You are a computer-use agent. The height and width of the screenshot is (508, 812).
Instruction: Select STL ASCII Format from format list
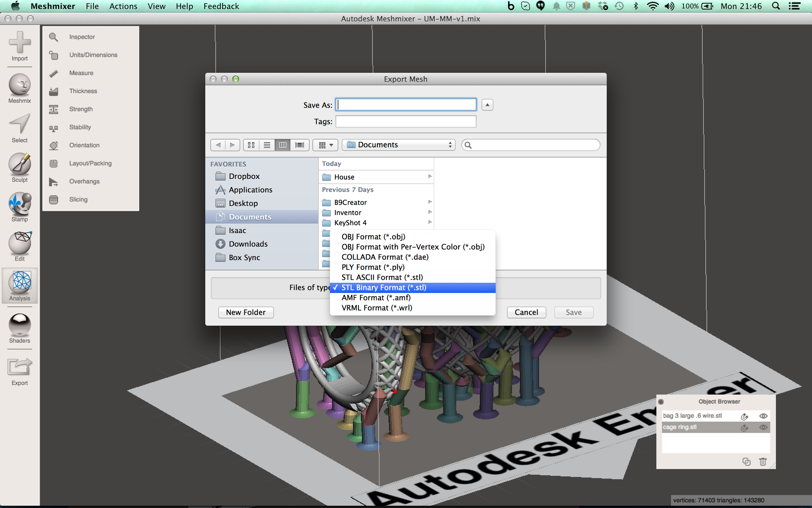pos(382,277)
